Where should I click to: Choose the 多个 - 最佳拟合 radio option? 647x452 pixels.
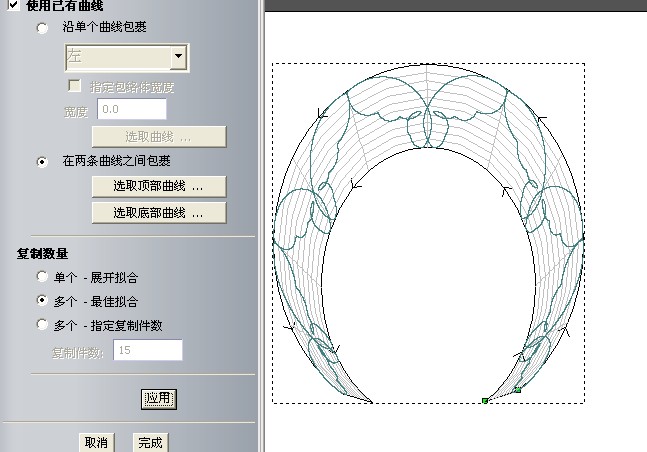pyautogui.click(x=42, y=300)
